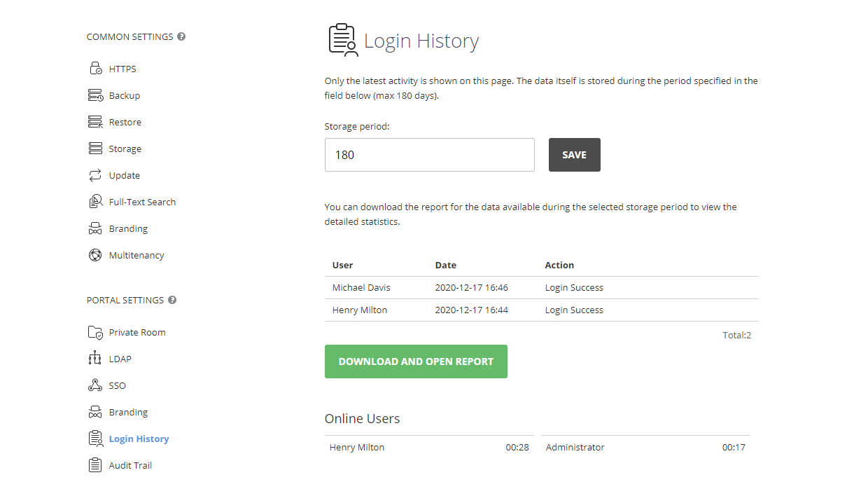The width and height of the screenshot is (868, 496).
Task: Open the LDAP configuration page
Action: 118,358
